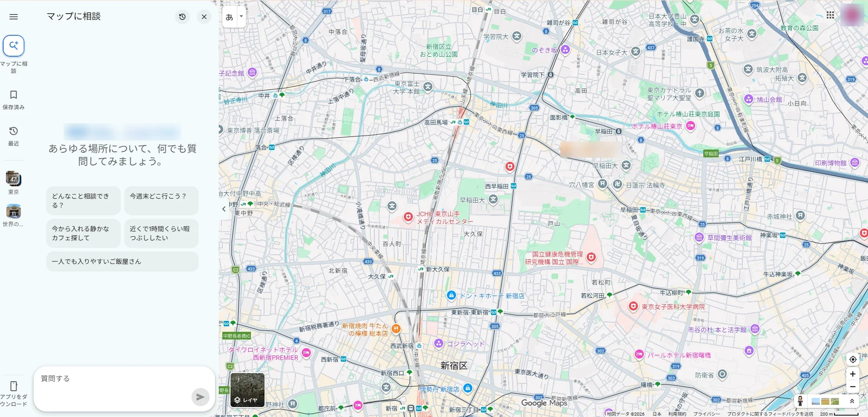Select the 草間彌生美術館 museum marker
Viewport: 868px width, 417px height.
click(699, 238)
